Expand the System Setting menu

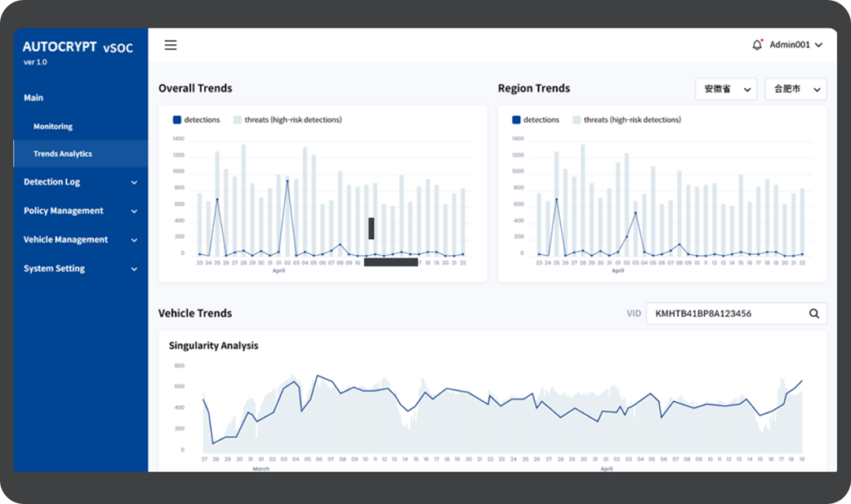pyautogui.click(x=80, y=269)
